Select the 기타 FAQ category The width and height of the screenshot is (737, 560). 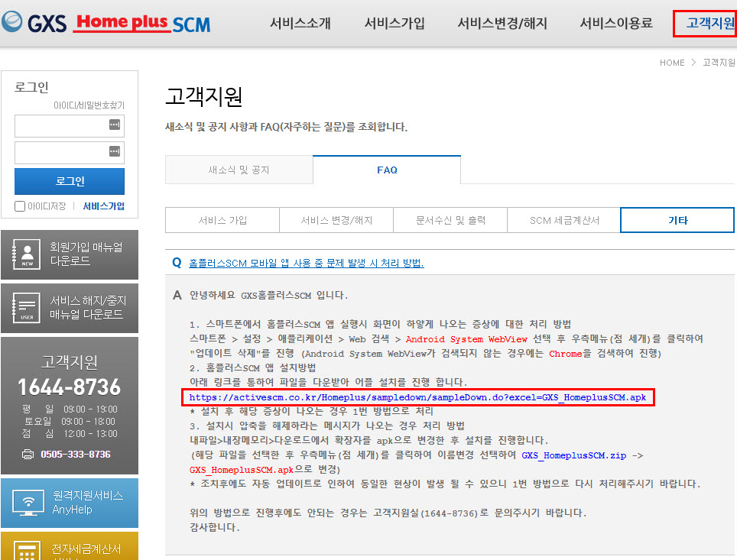point(677,220)
